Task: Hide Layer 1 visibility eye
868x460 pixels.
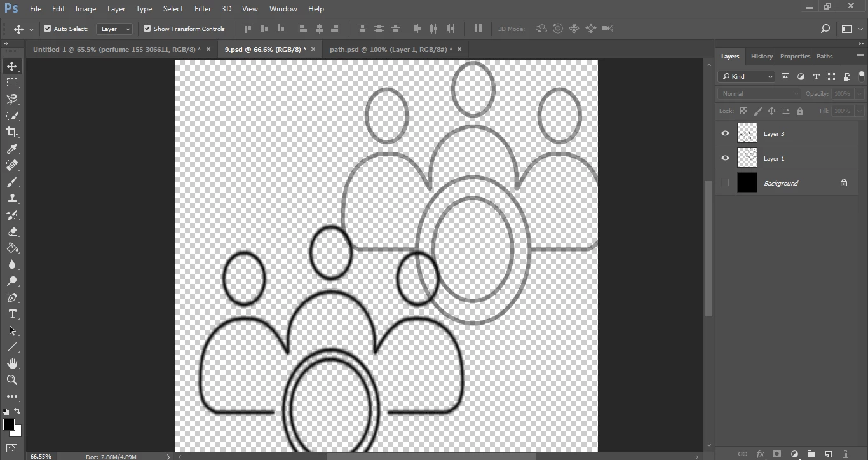Action: click(x=725, y=158)
